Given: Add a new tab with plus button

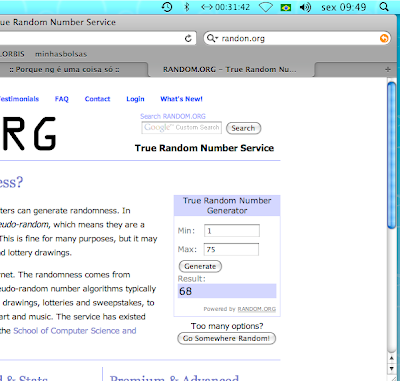Looking at the screenshot, I should click(x=388, y=70).
